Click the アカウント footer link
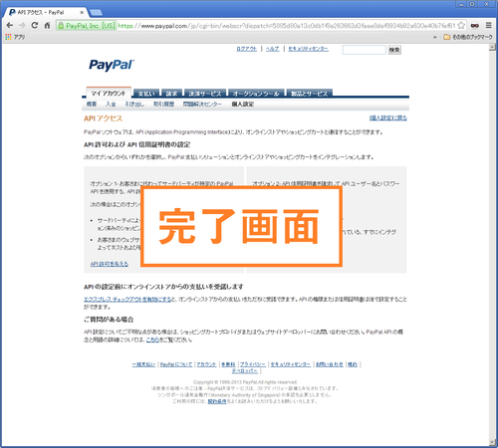 [206, 364]
